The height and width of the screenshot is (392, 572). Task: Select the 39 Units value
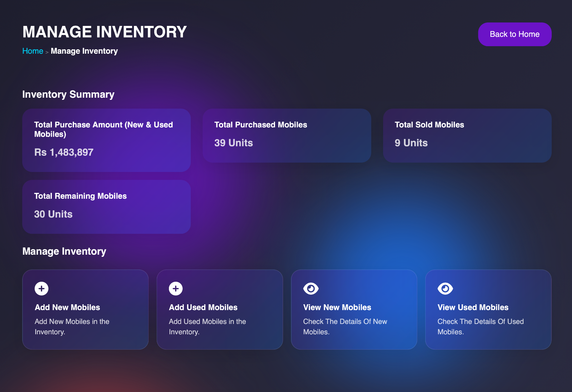click(234, 143)
